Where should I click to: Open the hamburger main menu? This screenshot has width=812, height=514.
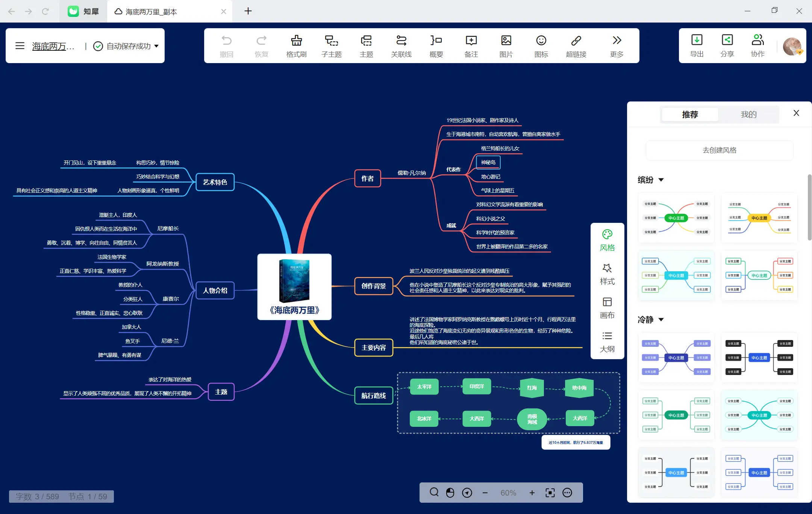click(x=20, y=46)
